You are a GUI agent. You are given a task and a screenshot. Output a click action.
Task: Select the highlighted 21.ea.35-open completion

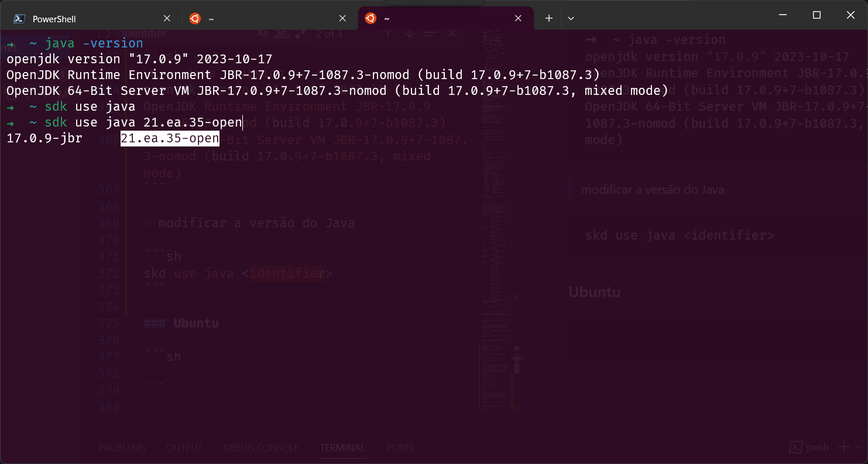point(170,139)
